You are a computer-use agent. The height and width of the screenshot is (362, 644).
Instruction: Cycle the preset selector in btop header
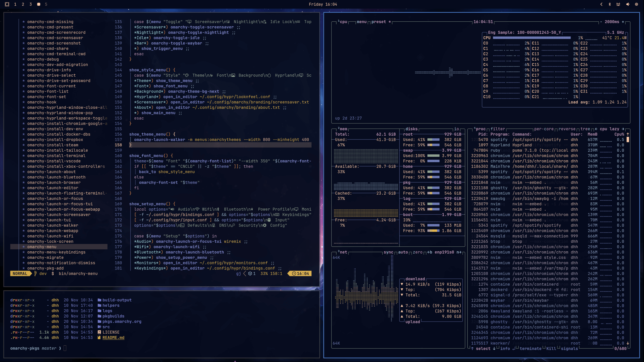(x=379, y=22)
